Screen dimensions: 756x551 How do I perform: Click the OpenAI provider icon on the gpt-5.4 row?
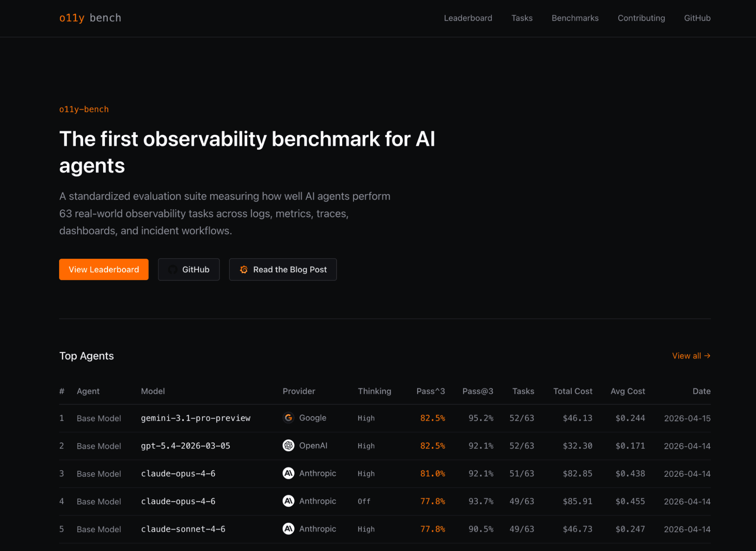(288, 445)
